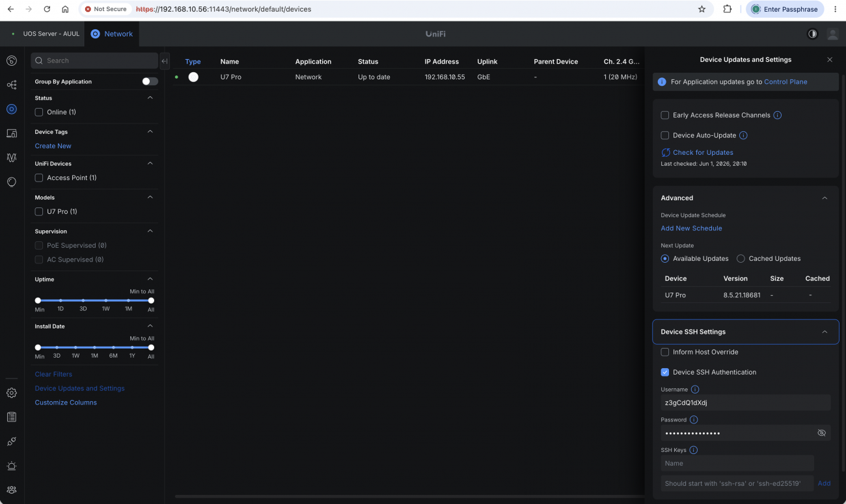Viewport: 846px width, 504px height.
Task: Click Add New Schedule link
Action: click(691, 228)
